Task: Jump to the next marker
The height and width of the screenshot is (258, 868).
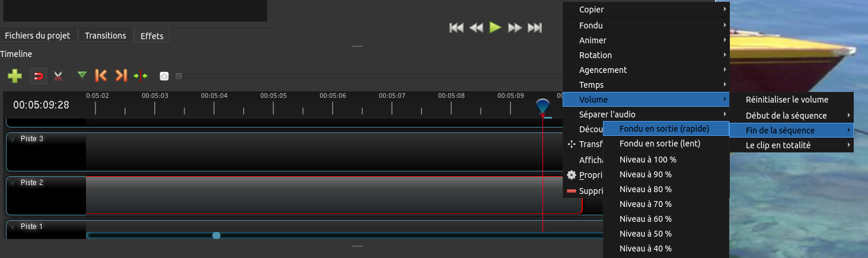Action: 121,75
